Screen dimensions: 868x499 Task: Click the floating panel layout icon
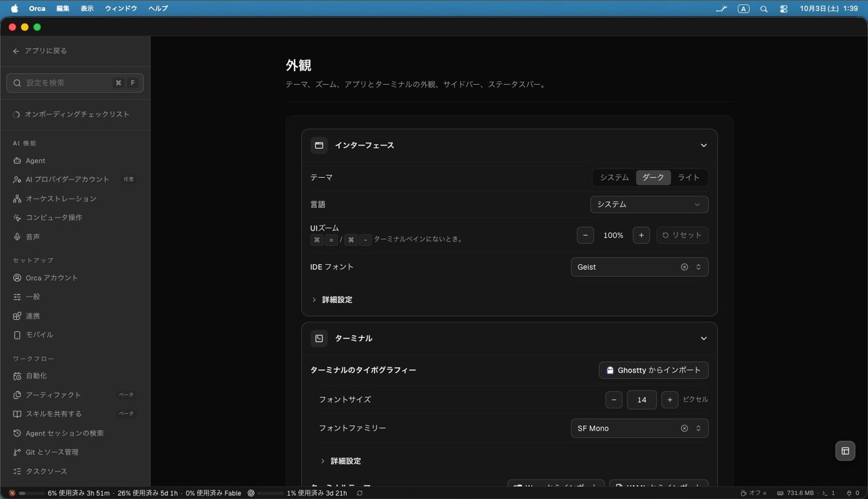[x=845, y=451]
